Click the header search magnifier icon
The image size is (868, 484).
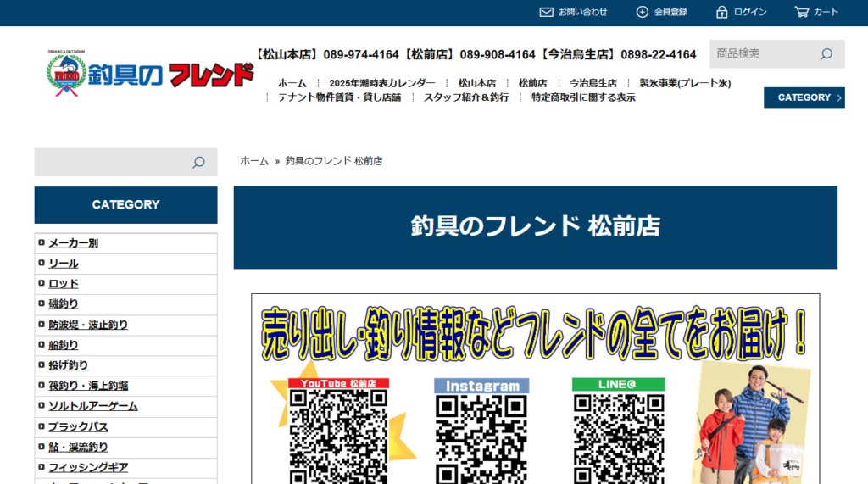click(x=826, y=53)
